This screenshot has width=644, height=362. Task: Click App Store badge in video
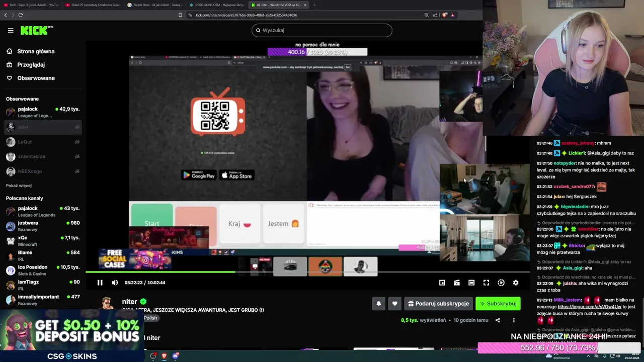click(x=236, y=175)
